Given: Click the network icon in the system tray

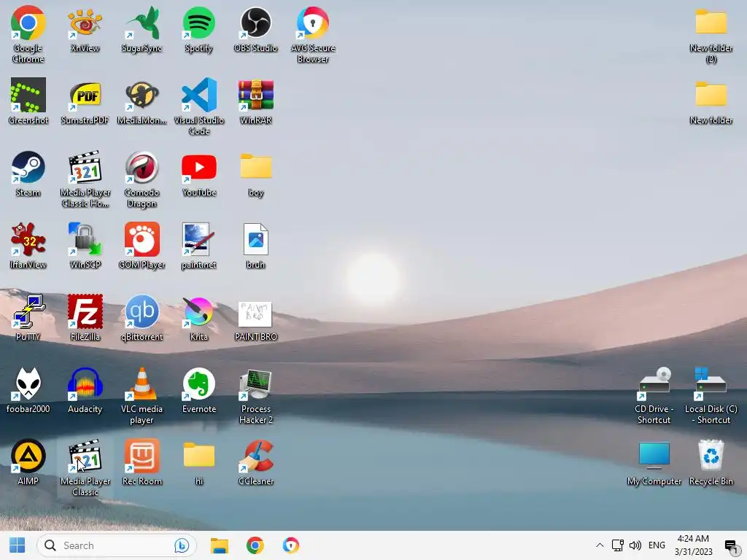Looking at the screenshot, I should pyautogui.click(x=617, y=545).
